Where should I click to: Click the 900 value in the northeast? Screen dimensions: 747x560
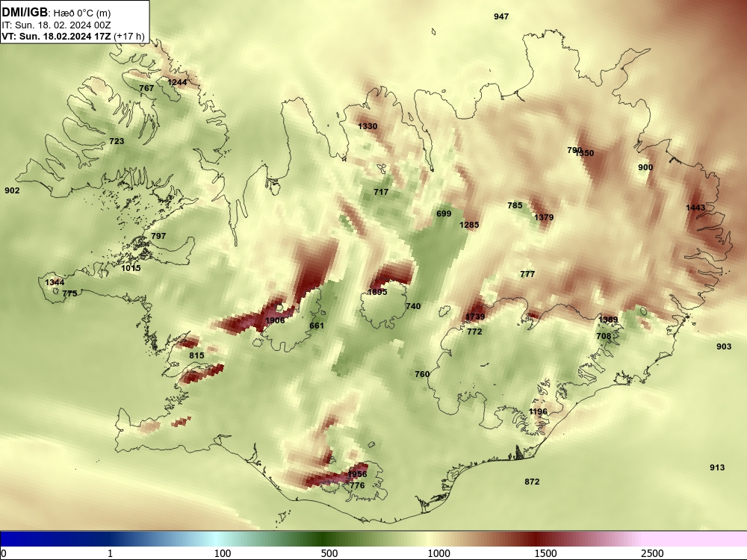(x=645, y=167)
